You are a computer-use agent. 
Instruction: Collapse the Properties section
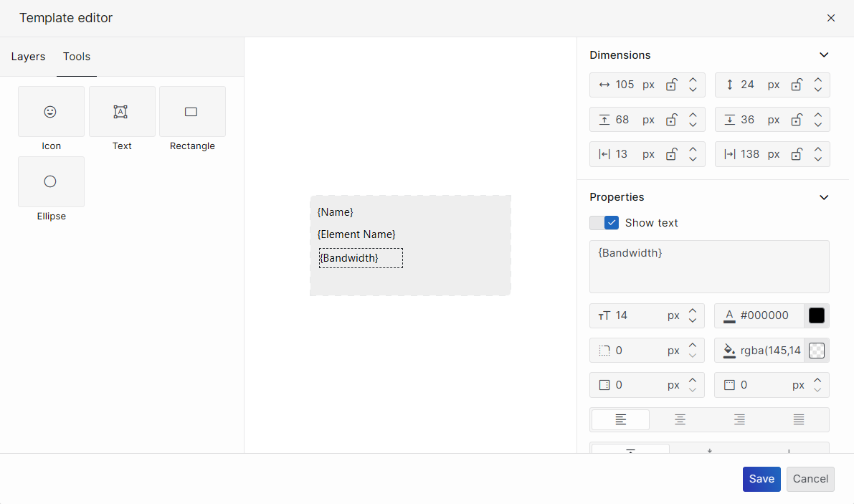[x=824, y=197]
